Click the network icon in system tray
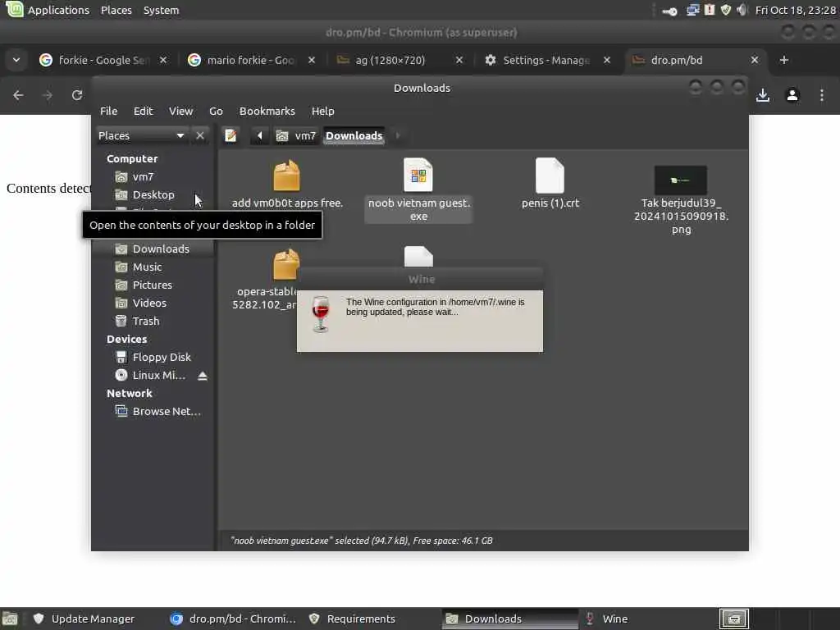 pyautogui.click(x=692, y=10)
